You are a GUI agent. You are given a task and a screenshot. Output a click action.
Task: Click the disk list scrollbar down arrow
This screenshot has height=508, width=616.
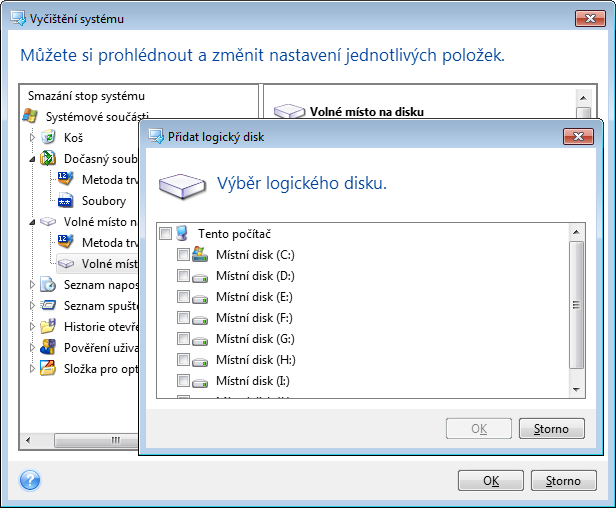tap(576, 389)
